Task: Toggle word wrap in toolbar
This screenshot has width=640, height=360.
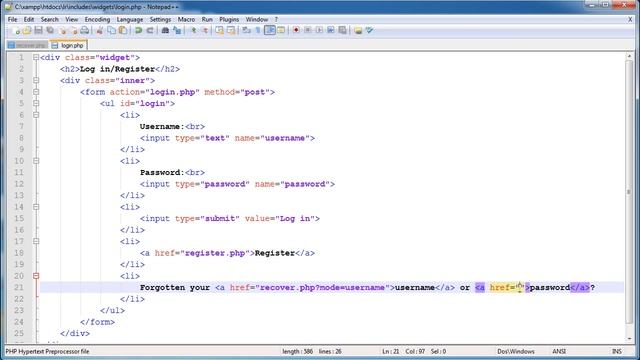Action: pyautogui.click(x=247, y=31)
